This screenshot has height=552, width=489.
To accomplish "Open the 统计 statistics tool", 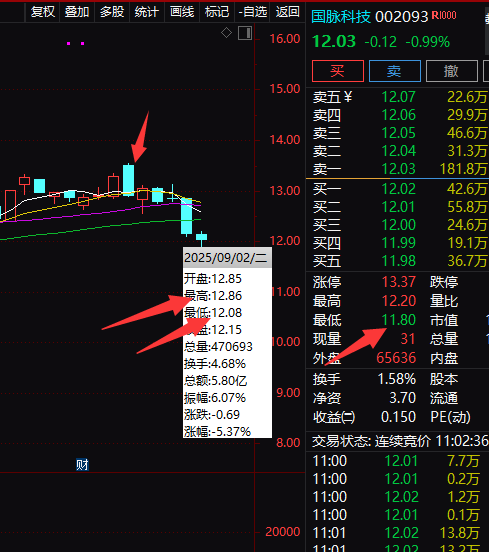I will (147, 12).
